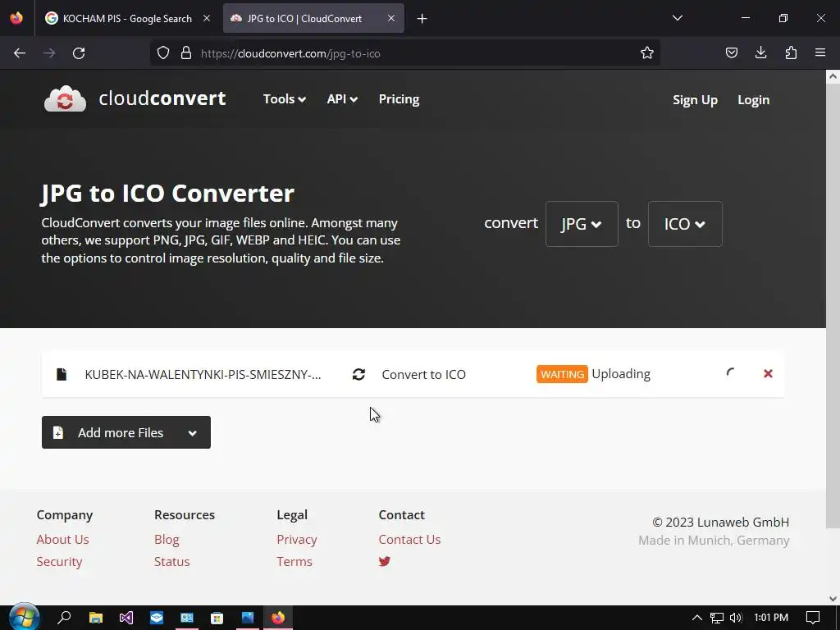Open the taskbar search magnifier

[64, 617]
